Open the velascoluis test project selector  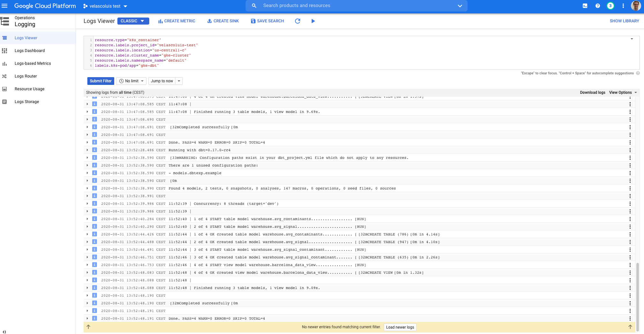105,6
